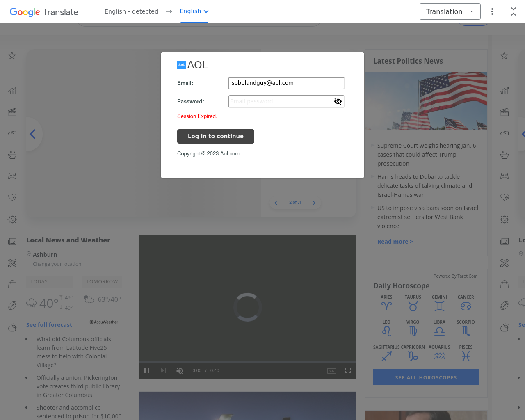This screenshot has width=525, height=420.
Task: Select the Virgo horoscope sign
Action: tap(413, 328)
